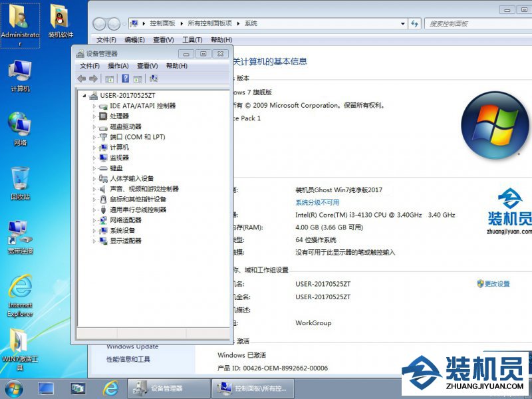
Task: Expand the 计算机 node in device tree
Action: pyautogui.click(x=94, y=148)
